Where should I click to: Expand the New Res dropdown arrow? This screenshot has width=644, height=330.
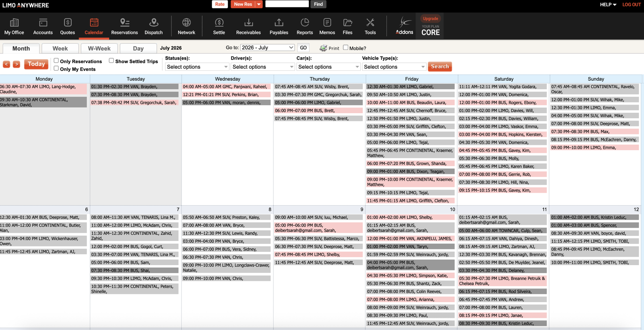pyautogui.click(x=259, y=4)
